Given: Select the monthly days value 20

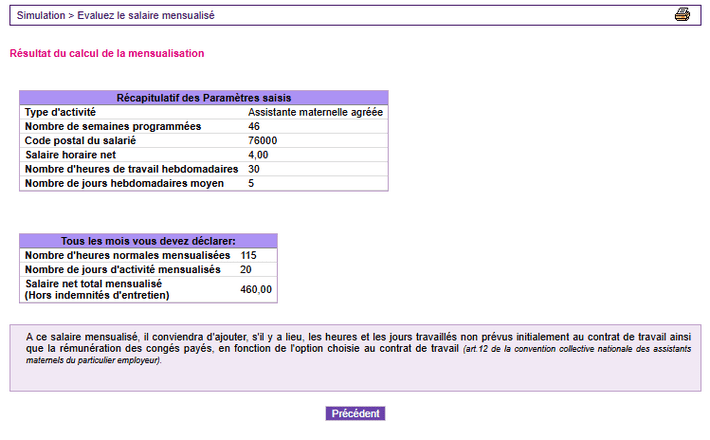Looking at the screenshot, I should 245,269.
